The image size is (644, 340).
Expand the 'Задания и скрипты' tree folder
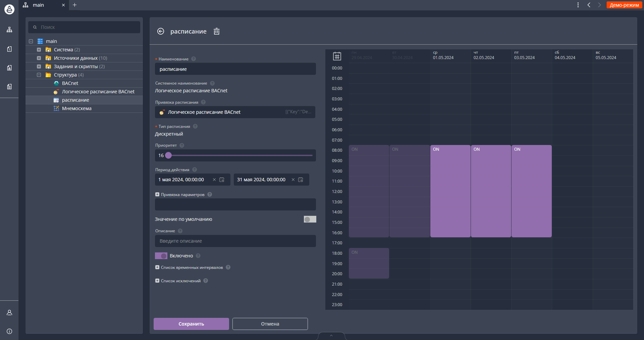(x=39, y=66)
